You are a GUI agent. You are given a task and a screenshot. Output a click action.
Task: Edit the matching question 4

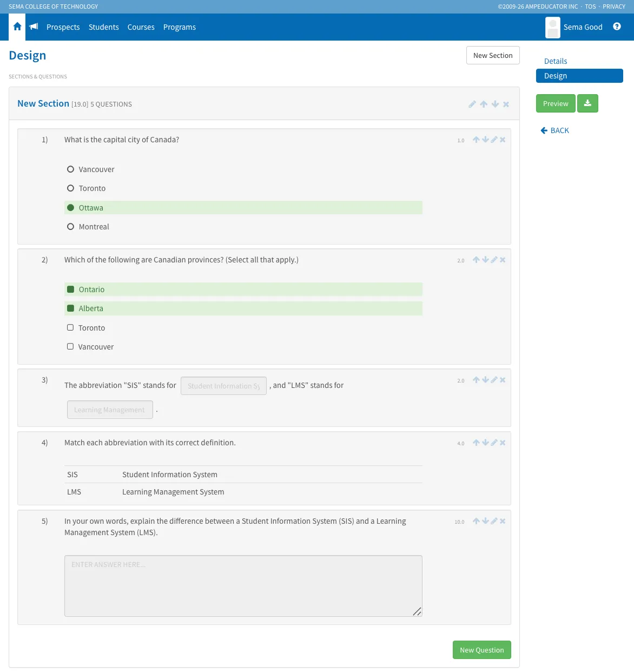click(x=494, y=443)
